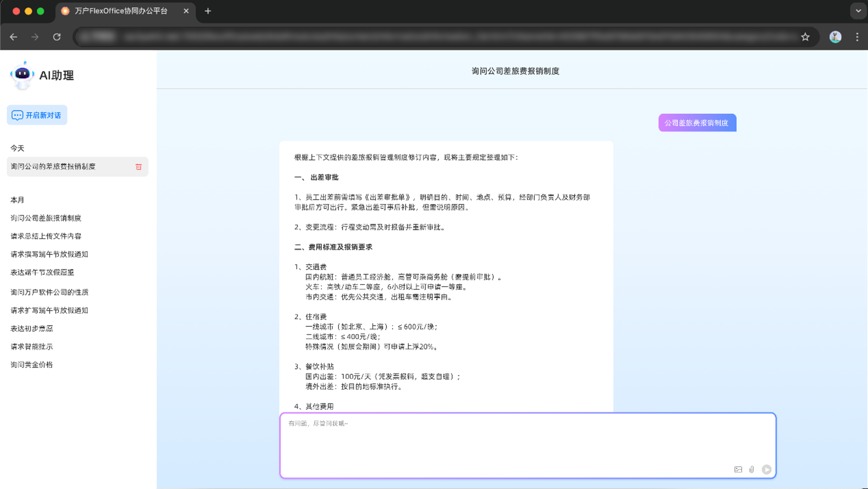
Task: Expand the tab search chevron
Action: (858, 11)
